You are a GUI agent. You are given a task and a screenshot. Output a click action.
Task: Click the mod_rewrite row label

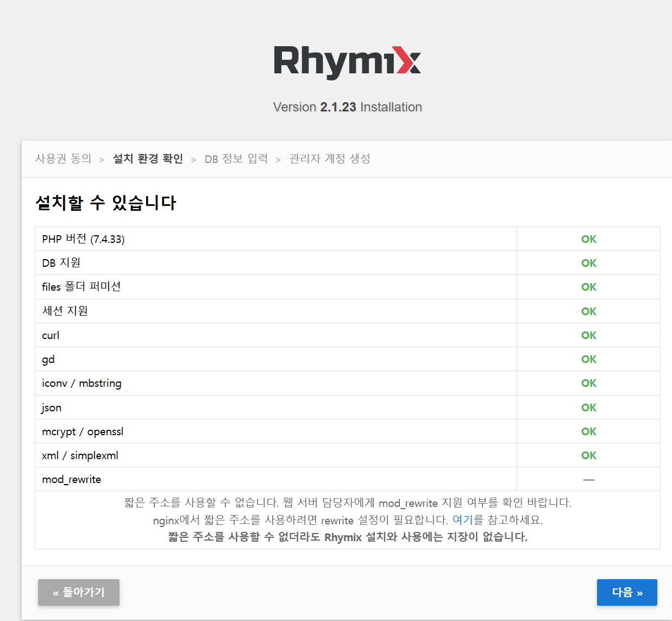tap(71, 479)
